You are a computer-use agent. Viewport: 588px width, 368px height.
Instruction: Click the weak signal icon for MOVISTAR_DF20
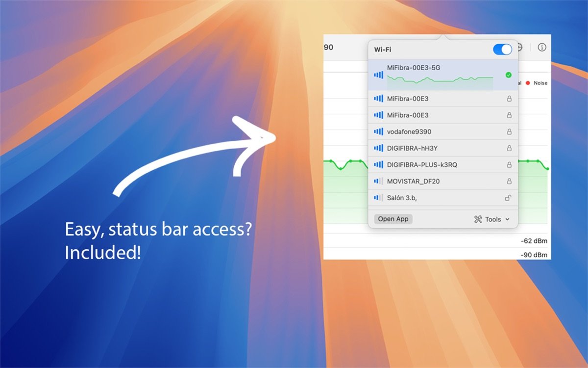pyautogui.click(x=378, y=181)
